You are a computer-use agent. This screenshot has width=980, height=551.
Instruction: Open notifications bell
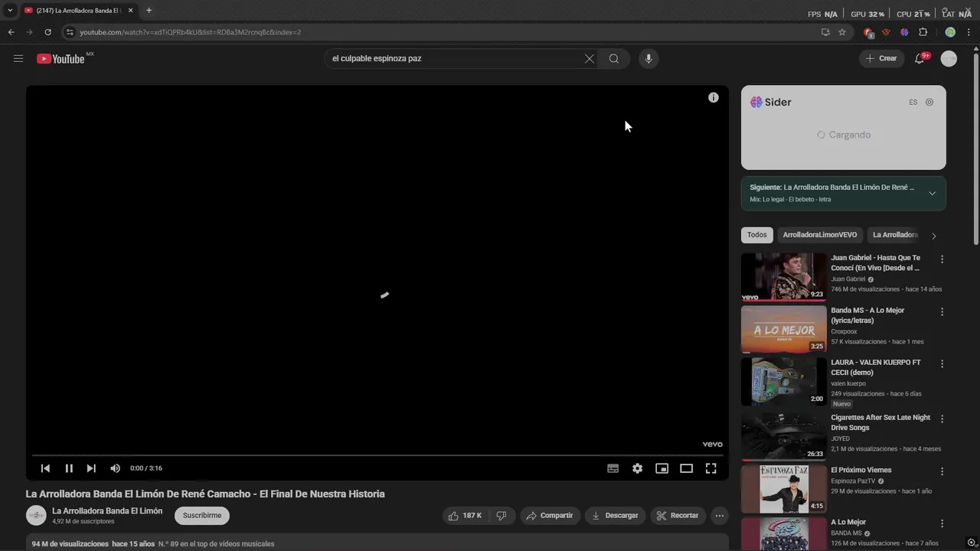coord(920,58)
